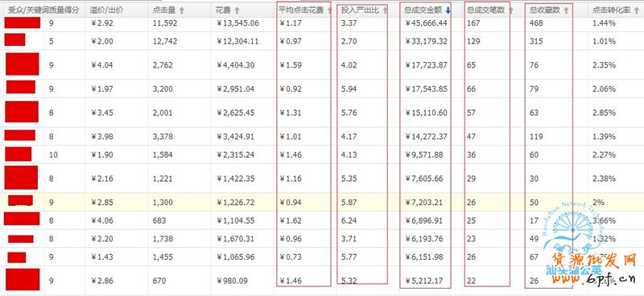
Task: Click the blue descending arrow on 总成交金额
Action: tap(448, 11)
